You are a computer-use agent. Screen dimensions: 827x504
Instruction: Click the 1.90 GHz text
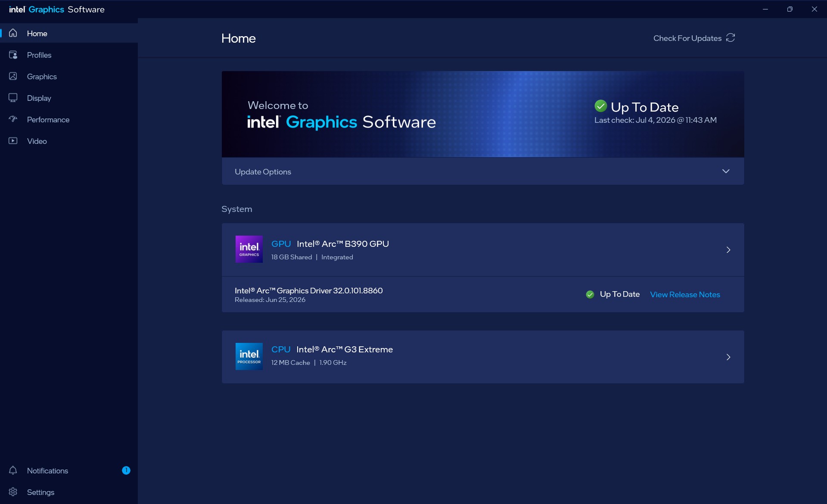coord(333,363)
